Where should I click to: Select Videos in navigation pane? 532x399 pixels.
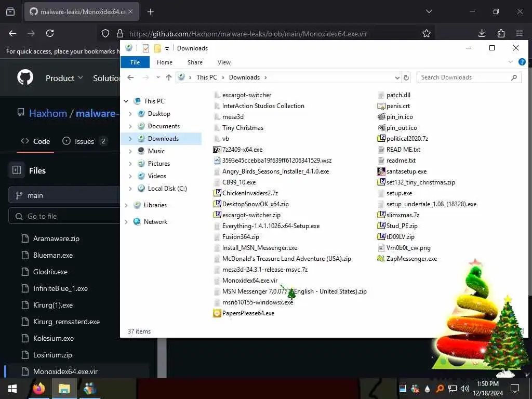click(x=157, y=176)
